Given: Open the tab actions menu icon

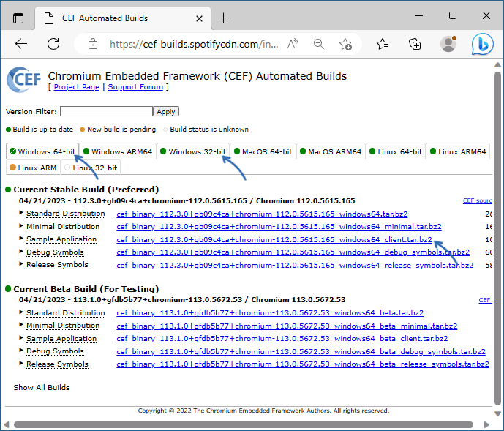Looking at the screenshot, I should (18, 18).
